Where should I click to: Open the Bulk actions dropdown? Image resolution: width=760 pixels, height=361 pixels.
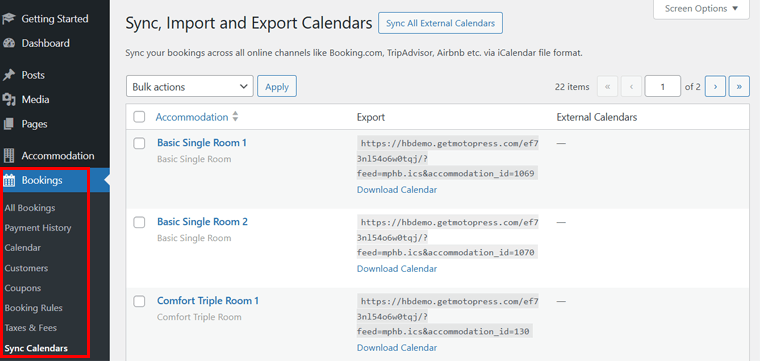click(190, 87)
